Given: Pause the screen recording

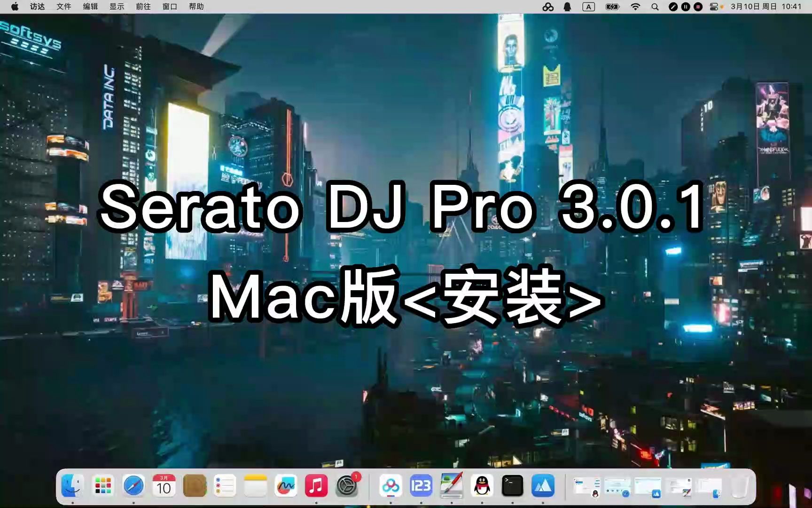Looking at the screenshot, I should click(686, 7).
